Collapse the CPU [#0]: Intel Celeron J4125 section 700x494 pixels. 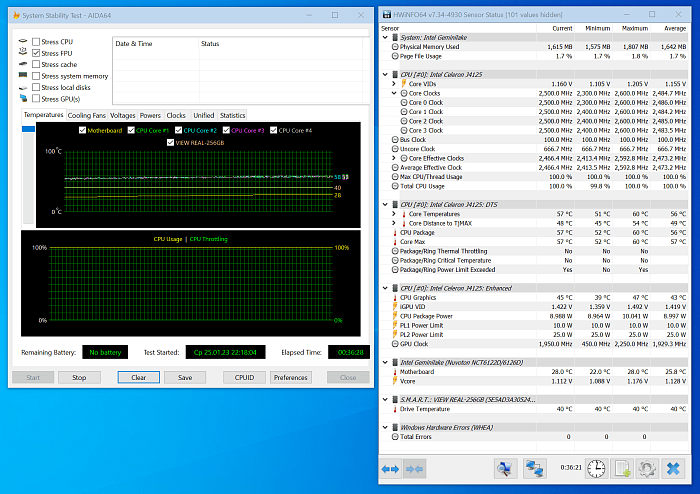[x=385, y=75]
